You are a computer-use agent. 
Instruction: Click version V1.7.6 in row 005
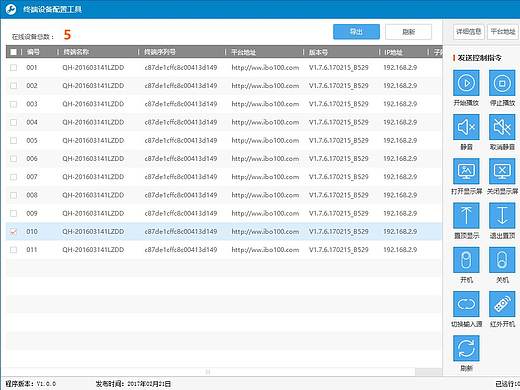(338, 141)
